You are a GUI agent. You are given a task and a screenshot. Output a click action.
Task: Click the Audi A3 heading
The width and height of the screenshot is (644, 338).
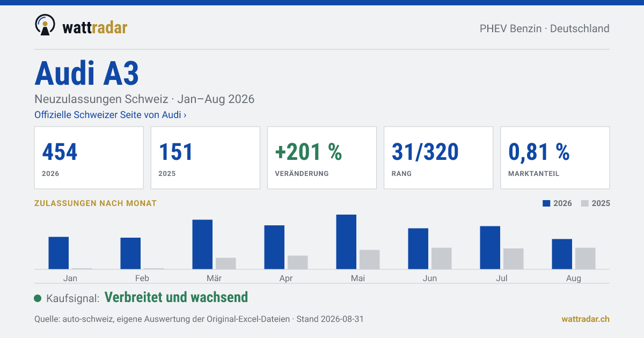click(87, 74)
